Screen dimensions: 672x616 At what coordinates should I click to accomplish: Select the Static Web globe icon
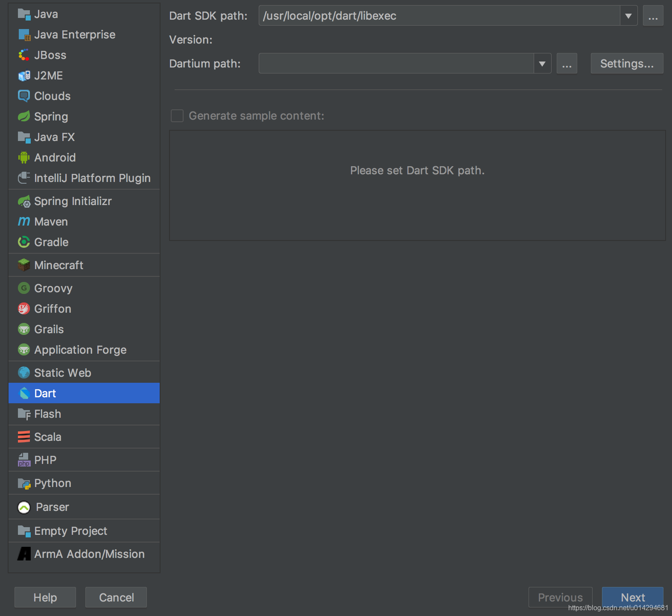click(x=24, y=373)
